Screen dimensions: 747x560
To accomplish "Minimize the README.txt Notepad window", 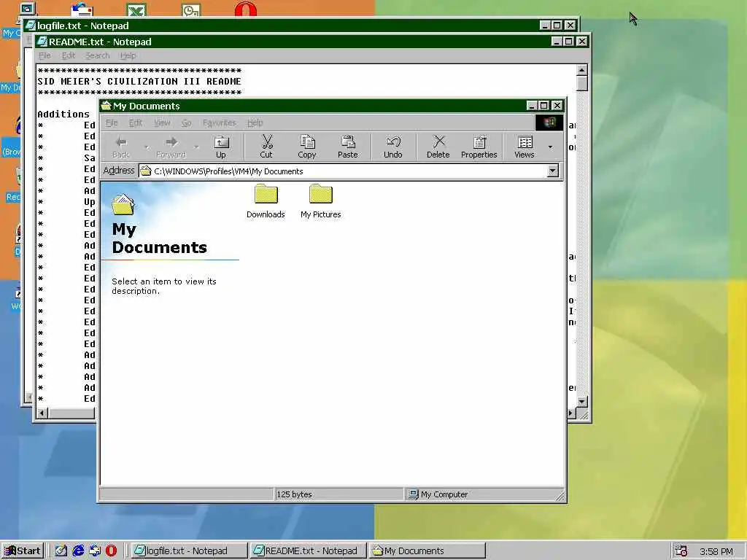I will [557, 42].
